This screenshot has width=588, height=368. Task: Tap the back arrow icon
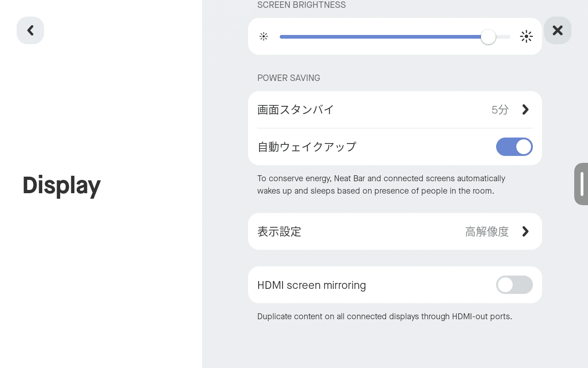coord(30,30)
